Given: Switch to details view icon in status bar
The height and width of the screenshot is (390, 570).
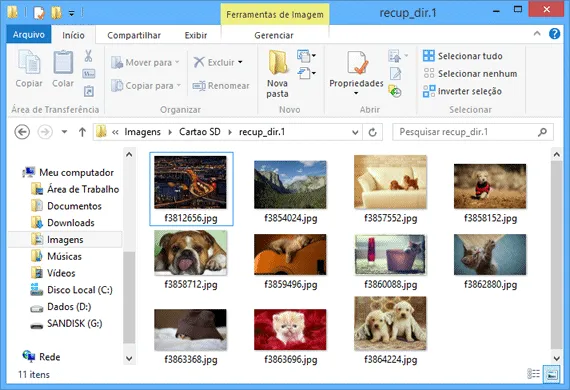Looking at the screenshot, I should (x=534, y=373).
